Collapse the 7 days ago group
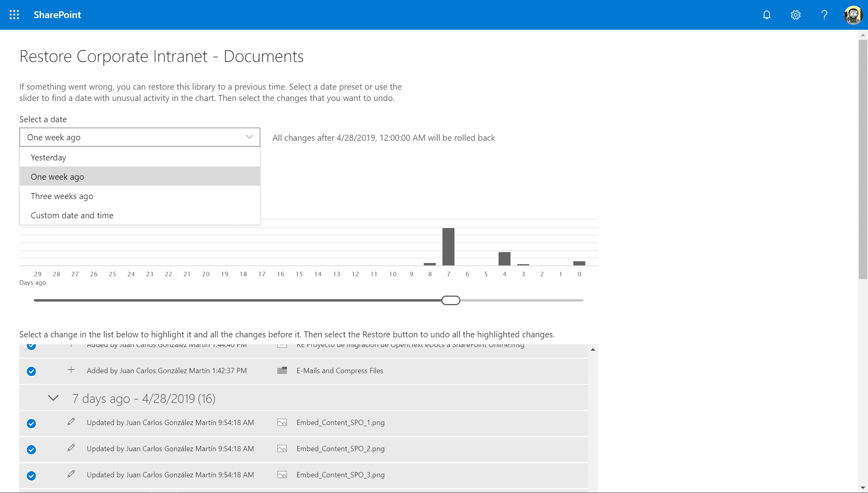 tap(53, 398)
